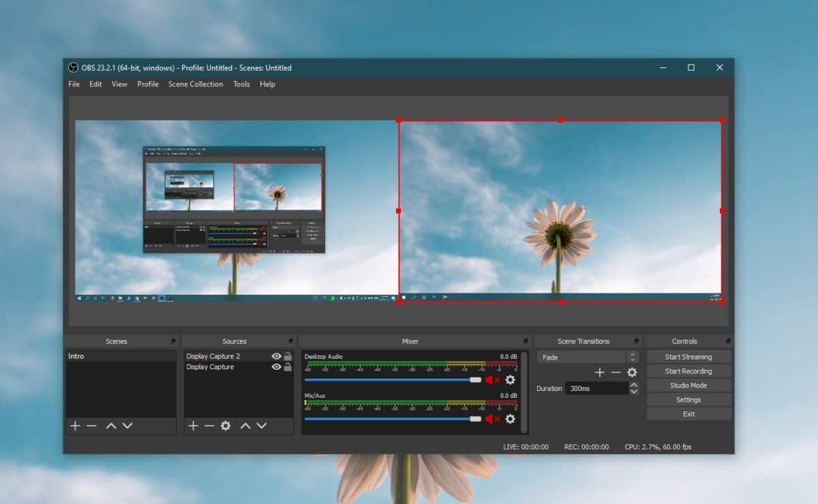Unlock Display Capture using its lock icon
The height and width of the screenshot is (504, 818).
(288, 367)
